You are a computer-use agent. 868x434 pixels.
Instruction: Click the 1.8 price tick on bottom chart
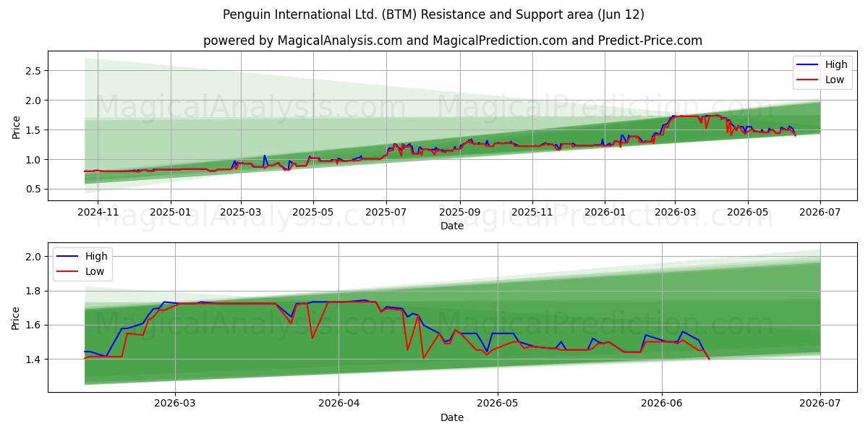tap(33, 292)
